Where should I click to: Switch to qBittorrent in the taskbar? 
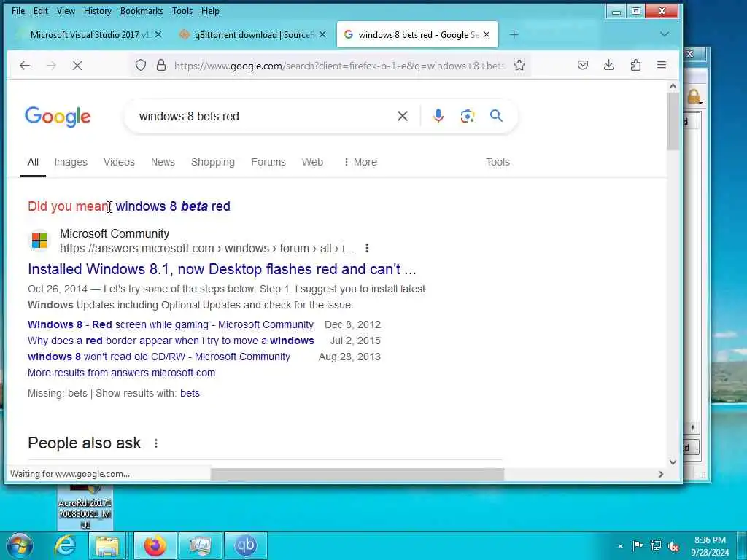(x=246, y=545)
